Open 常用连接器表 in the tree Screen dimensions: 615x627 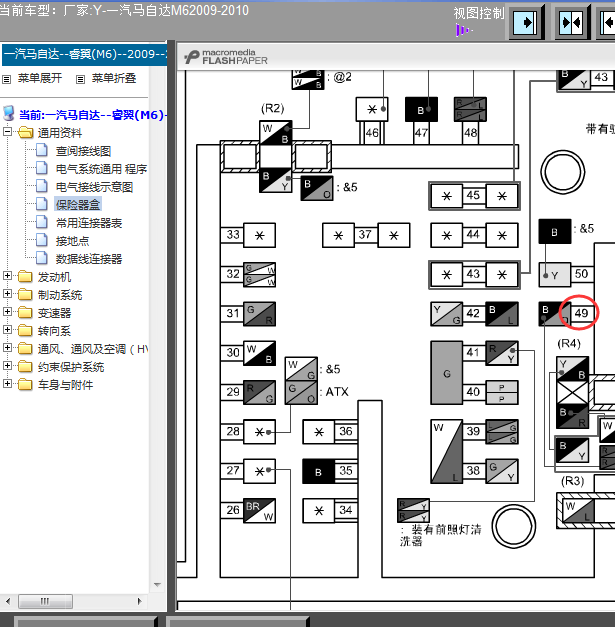[x=89, y=223]
